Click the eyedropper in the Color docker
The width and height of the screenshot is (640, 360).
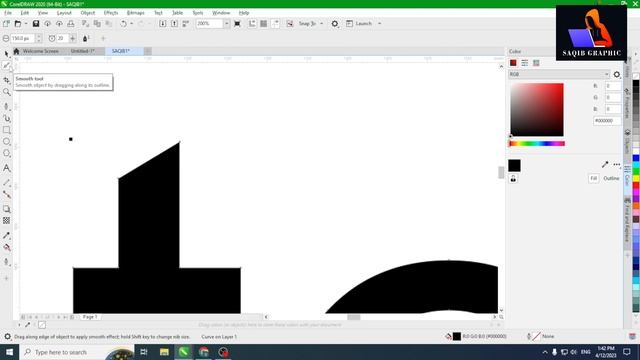click(x=605, y=164)
